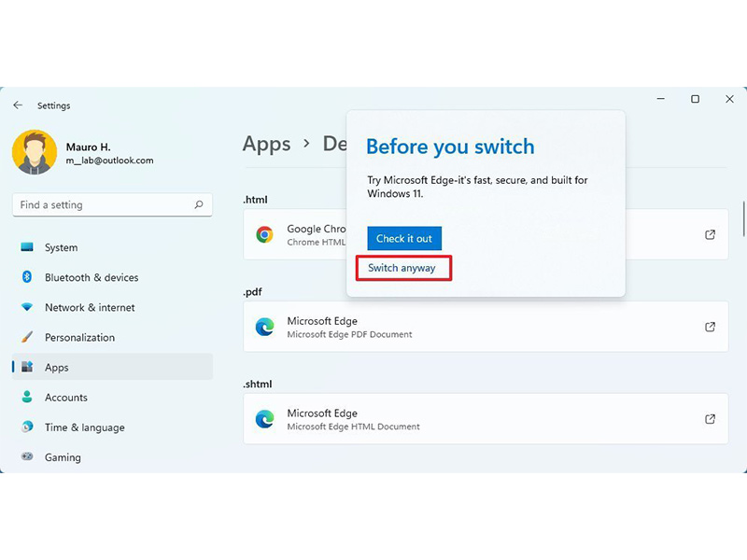
Task: Minimize the Settings window
Action: coord(661,99)
